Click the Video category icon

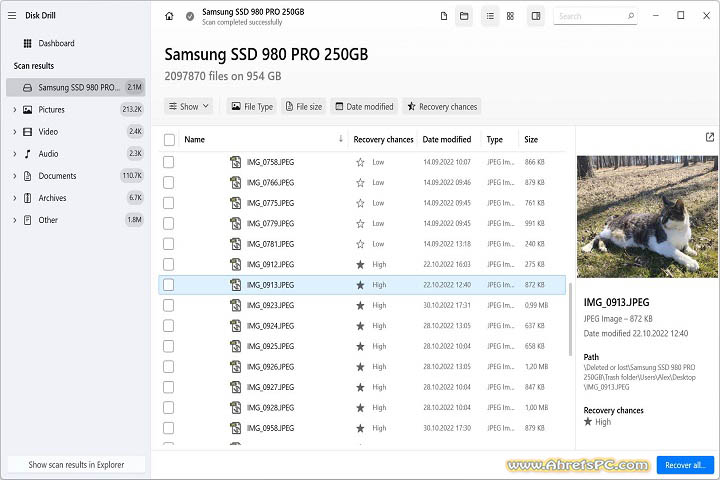(x=28, y=132)
